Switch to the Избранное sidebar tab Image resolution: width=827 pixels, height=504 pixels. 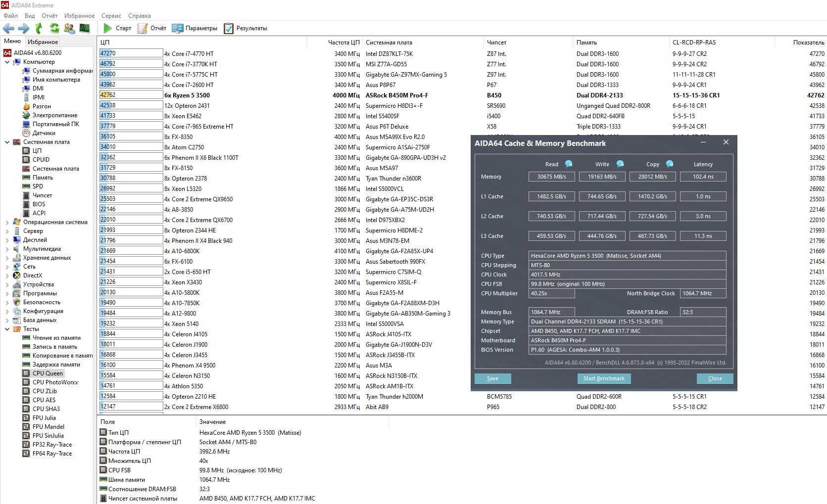[43, 42]
